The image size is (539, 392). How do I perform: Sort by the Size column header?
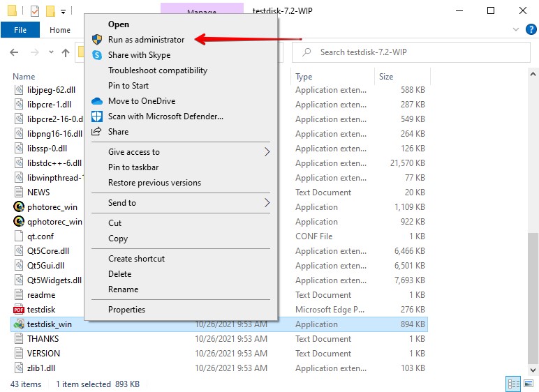click(386, 76)
